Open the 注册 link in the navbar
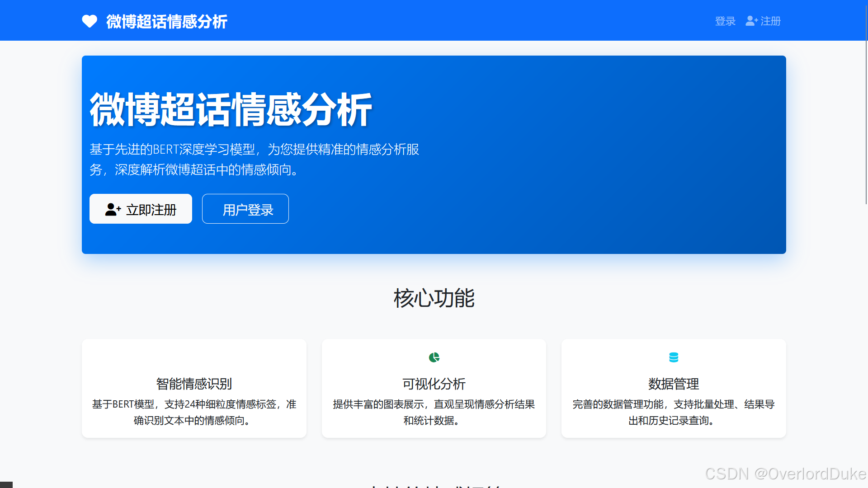Image resolution: width=868 pixels, height=488 pixels. [763, 21]
